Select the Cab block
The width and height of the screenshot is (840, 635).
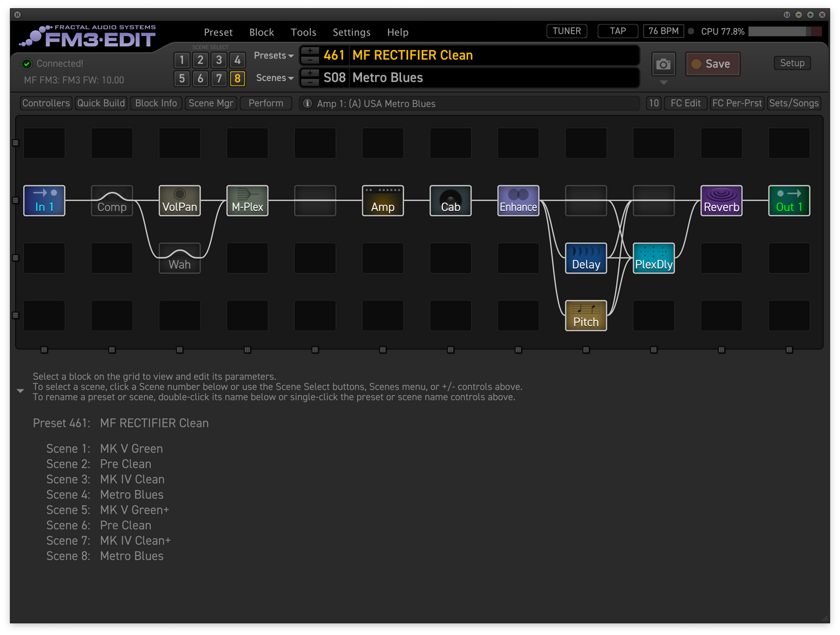point(451,201)
